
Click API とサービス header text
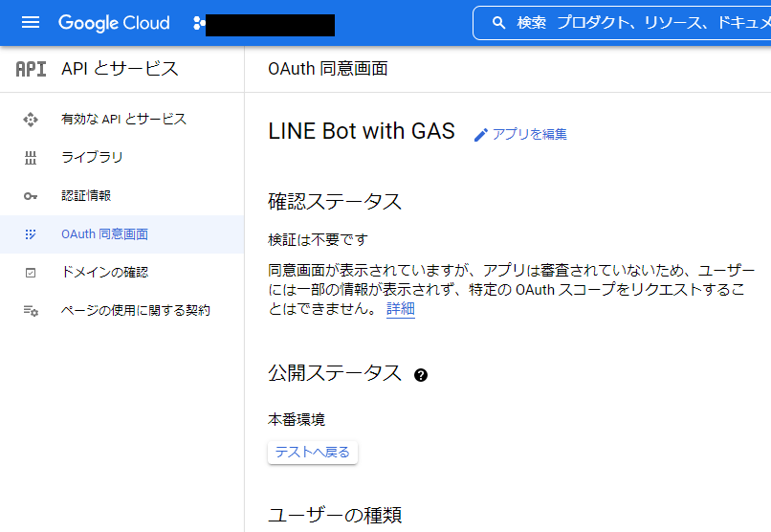[120, 69]
